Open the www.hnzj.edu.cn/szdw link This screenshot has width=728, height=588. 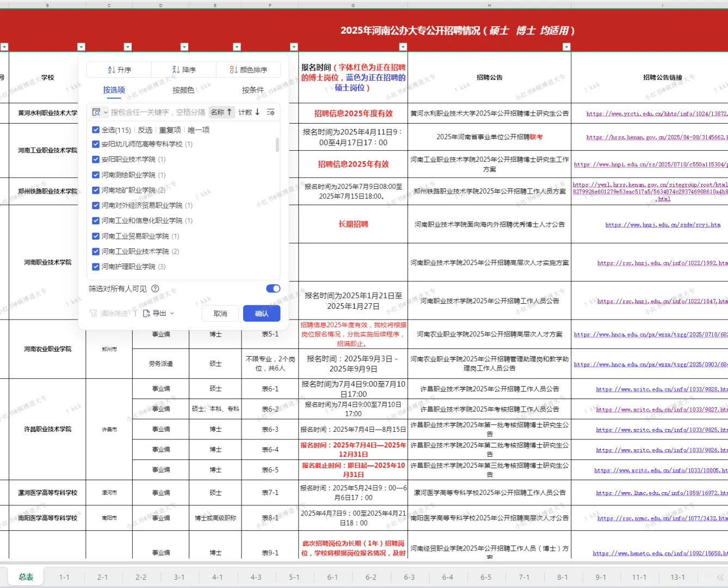(x=663, y=225)
